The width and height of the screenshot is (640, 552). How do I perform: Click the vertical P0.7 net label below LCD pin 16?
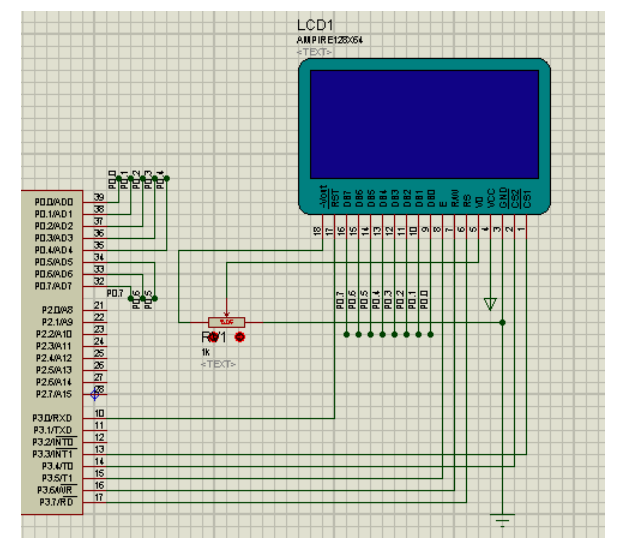[x=340, y=300]
